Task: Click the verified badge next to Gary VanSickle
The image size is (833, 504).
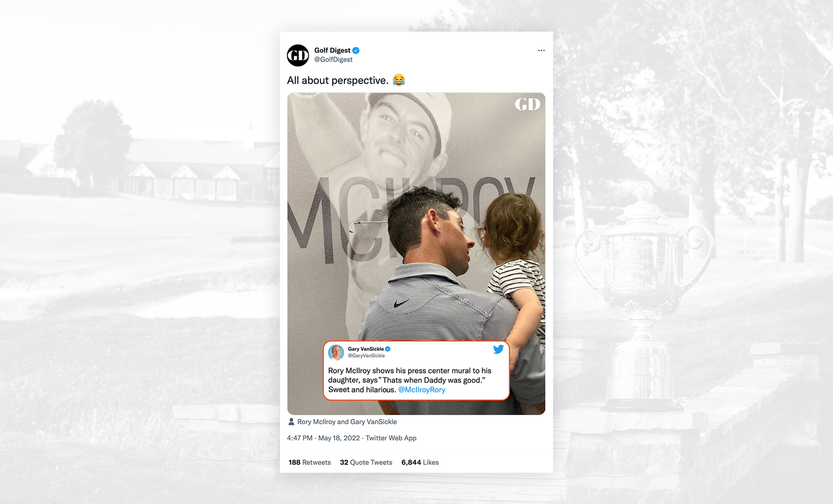Action: (388, 349)
